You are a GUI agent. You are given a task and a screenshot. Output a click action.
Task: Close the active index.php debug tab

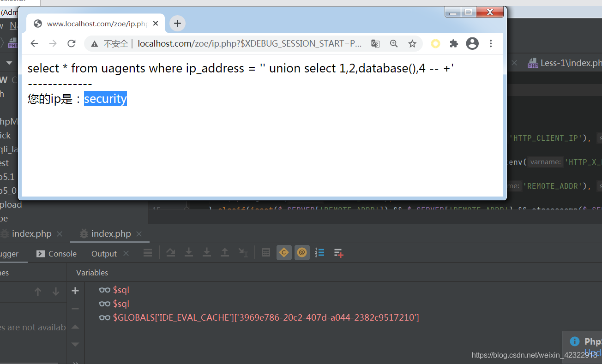tap(139, 234)
